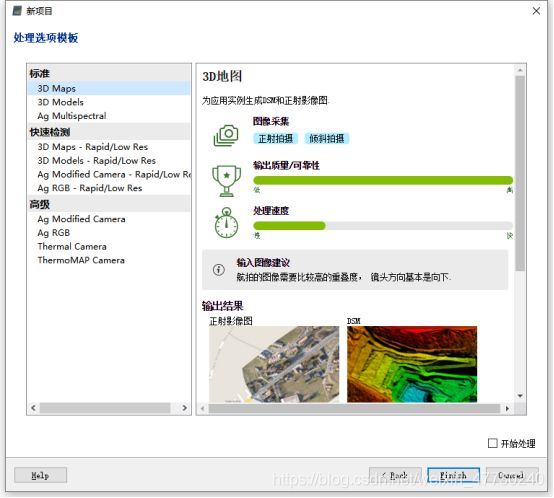This screenshot has width=554, height=498.
Task: Click the description panel right scroll arrow
Action: 507,408
